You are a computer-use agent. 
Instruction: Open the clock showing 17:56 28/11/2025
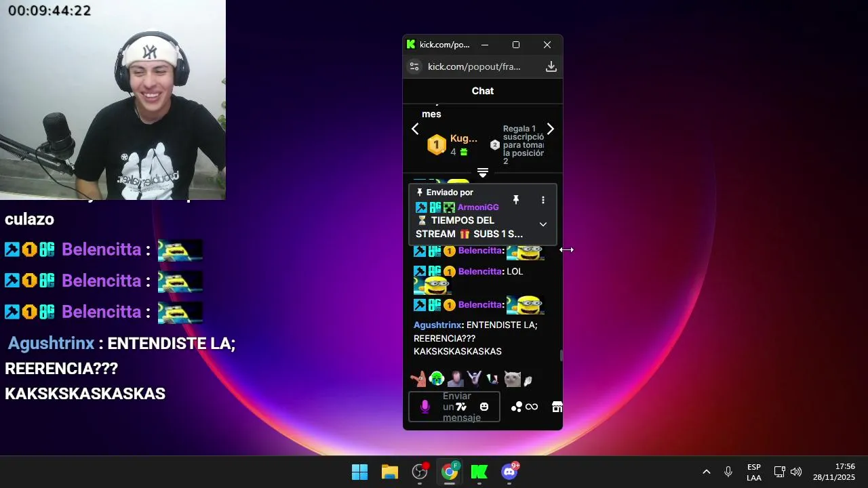834,472
